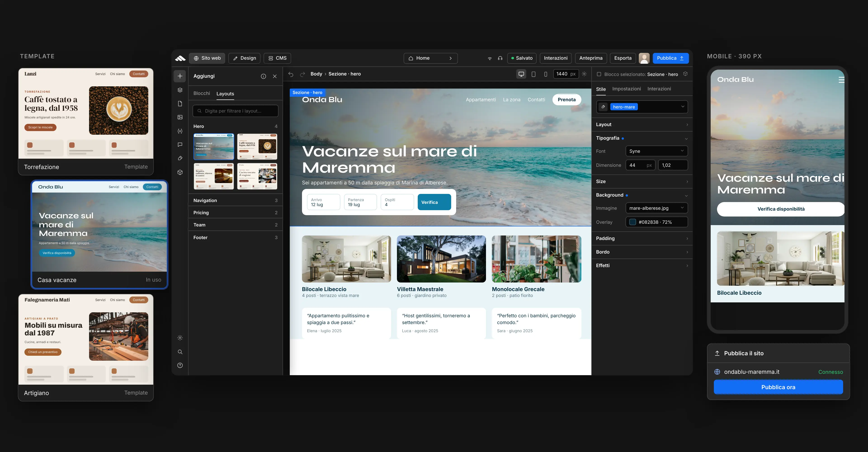The image size is (868, 452).
Task: Switch to desktop viewport
Action: coord(521,74)
